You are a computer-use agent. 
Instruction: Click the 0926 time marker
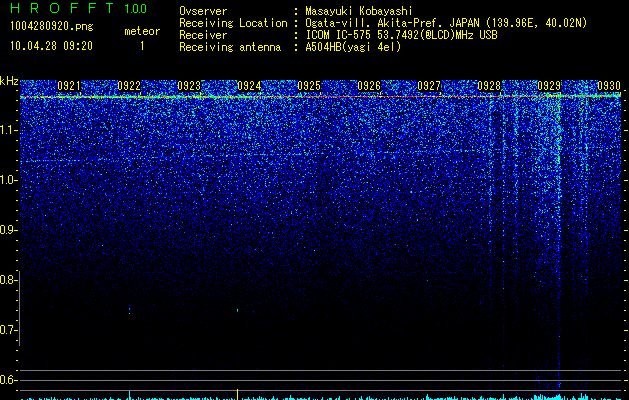click(x=369, y=86)
